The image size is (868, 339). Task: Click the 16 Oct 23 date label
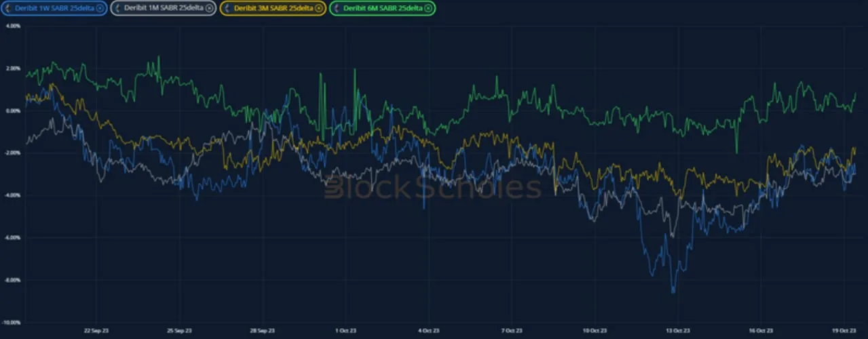(x=762, y=331)
